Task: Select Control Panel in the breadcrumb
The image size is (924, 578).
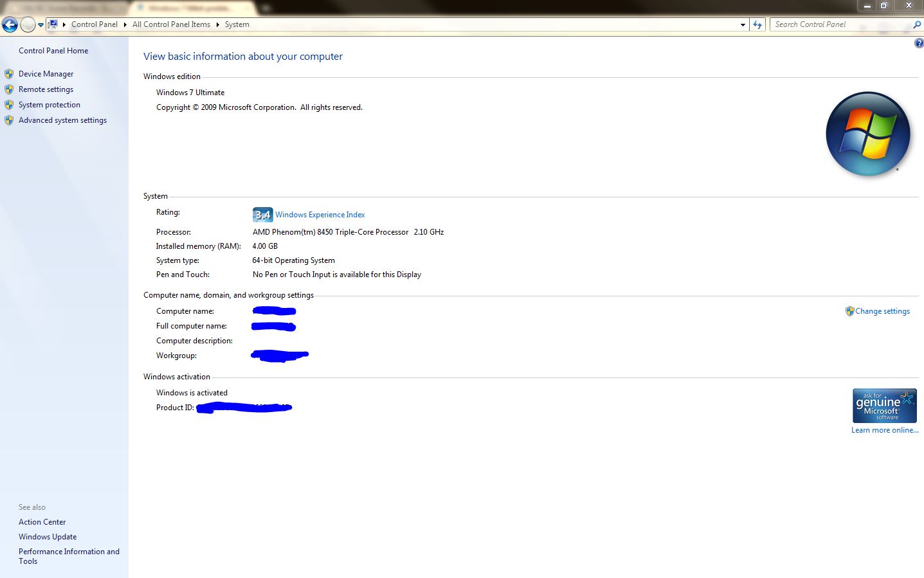Action: [x=94, y=24]
